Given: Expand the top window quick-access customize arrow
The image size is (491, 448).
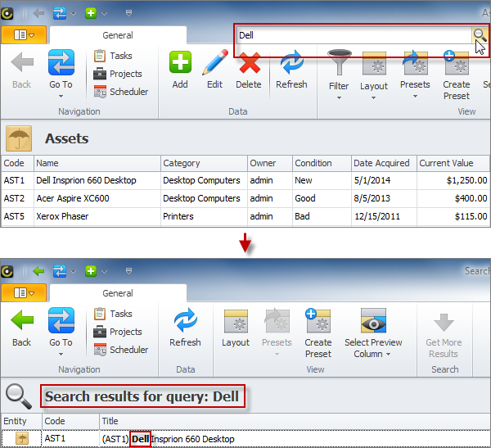Looking at the screenshot, I should pos(128,13).
